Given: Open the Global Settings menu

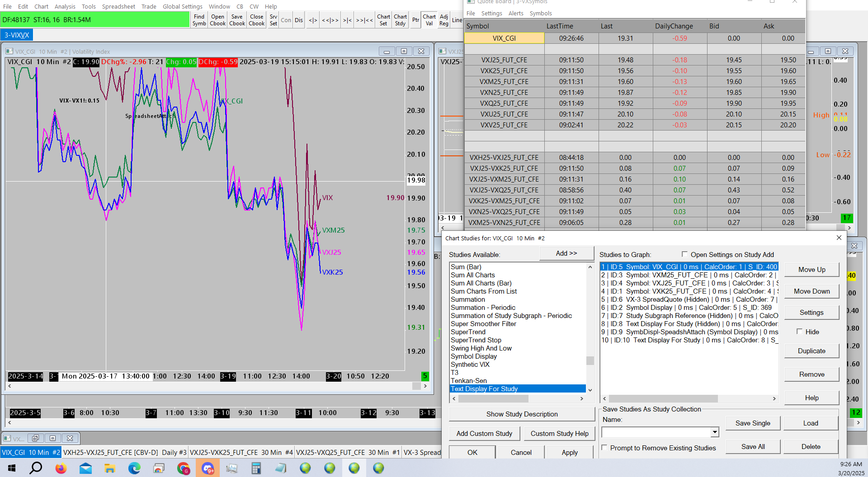Looking at the screenshot, I should click(x=182, y=6).
